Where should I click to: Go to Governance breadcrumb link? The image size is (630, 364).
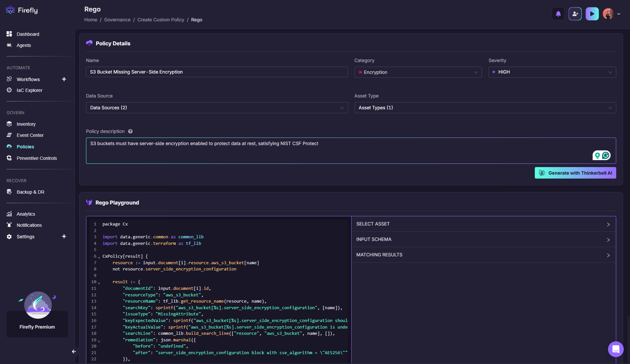click(117, 20)
